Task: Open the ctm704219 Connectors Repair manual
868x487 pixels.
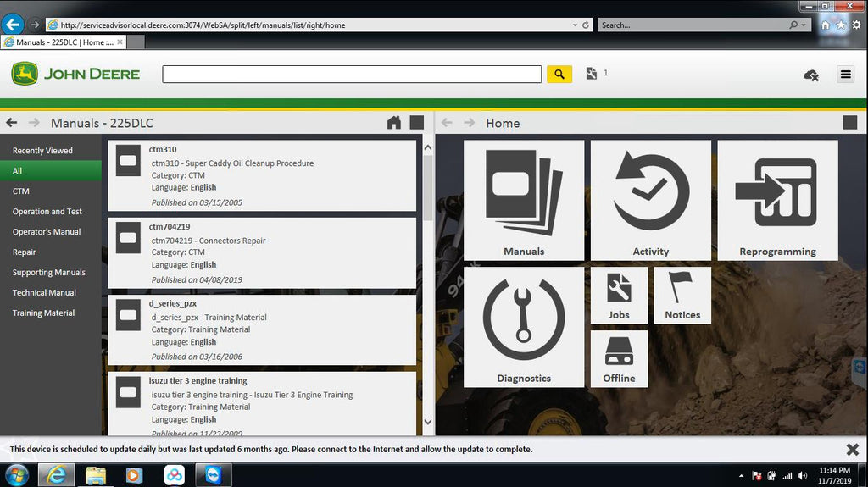Action: (262, 254)
